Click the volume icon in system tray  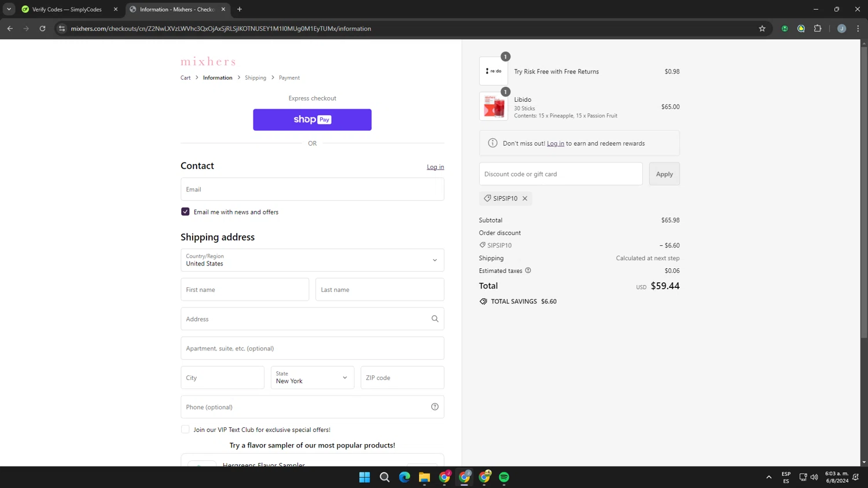814,477
